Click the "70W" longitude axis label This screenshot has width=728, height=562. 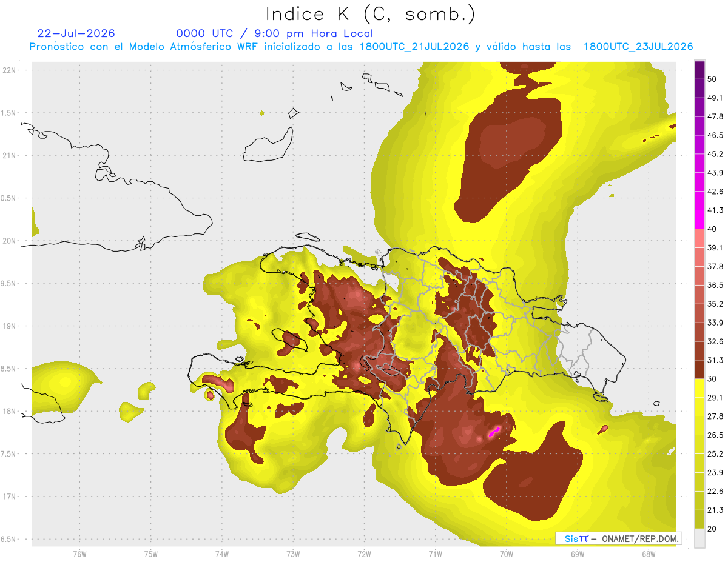tap(507, 554)
